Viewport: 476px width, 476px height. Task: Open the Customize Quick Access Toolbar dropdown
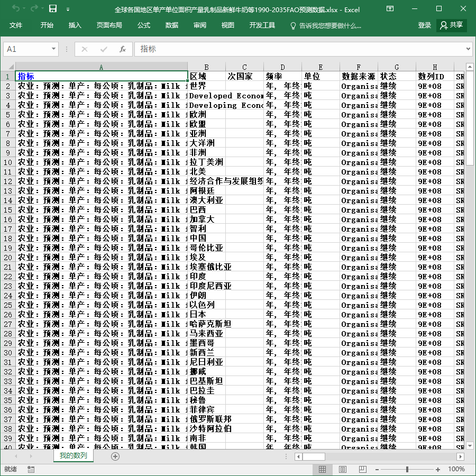[x=68, y=10]
